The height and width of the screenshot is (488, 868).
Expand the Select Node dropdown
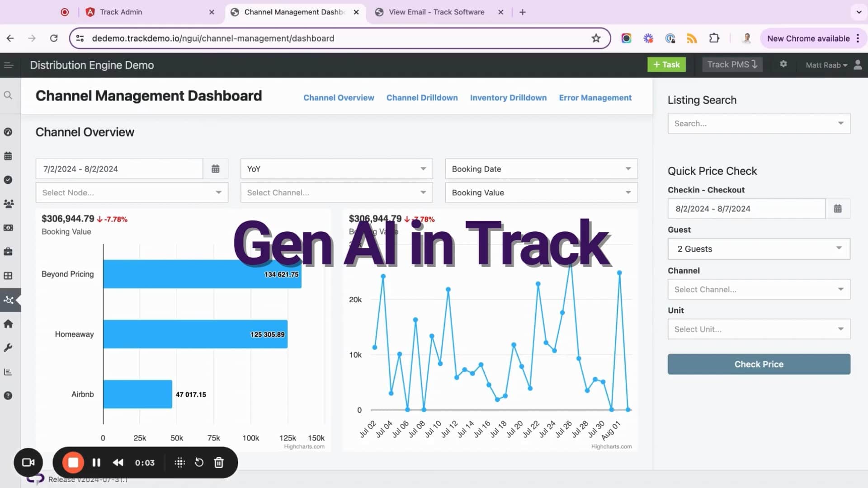132,192
